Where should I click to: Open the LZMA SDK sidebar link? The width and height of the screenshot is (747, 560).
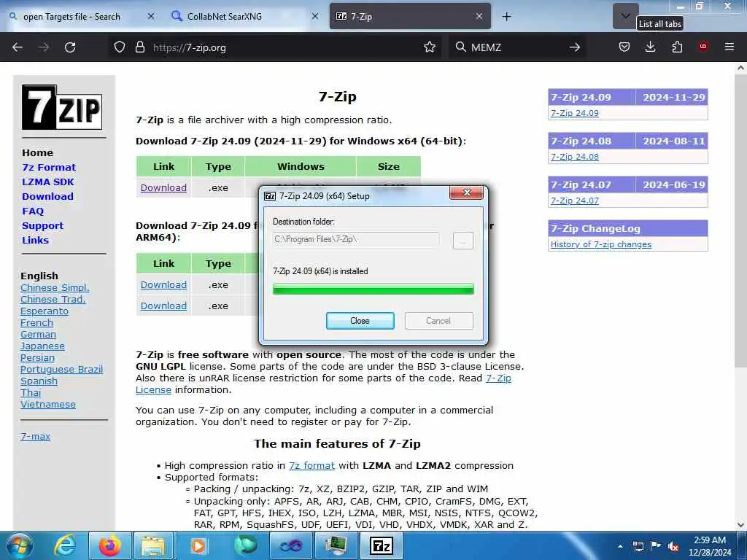48,182
